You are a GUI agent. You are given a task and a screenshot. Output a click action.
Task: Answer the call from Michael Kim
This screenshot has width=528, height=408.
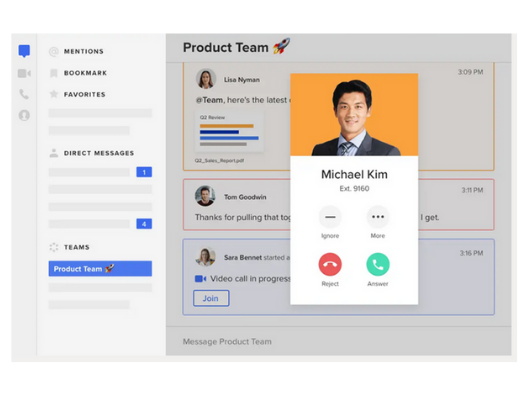(x=378, y=264)
